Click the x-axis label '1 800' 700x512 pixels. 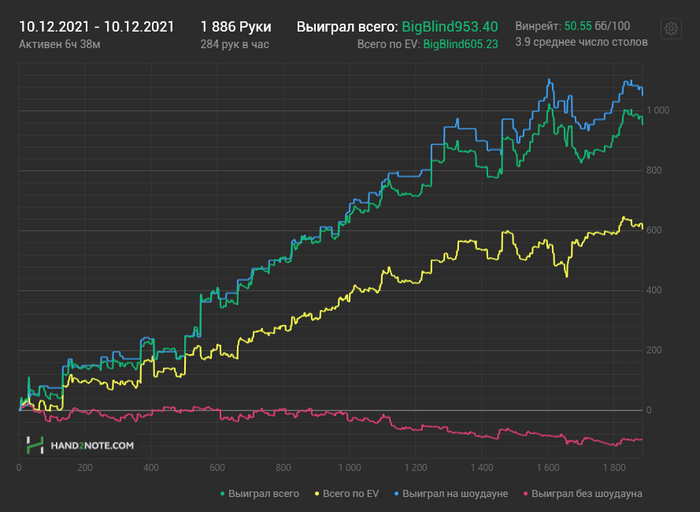pos(614,468)
